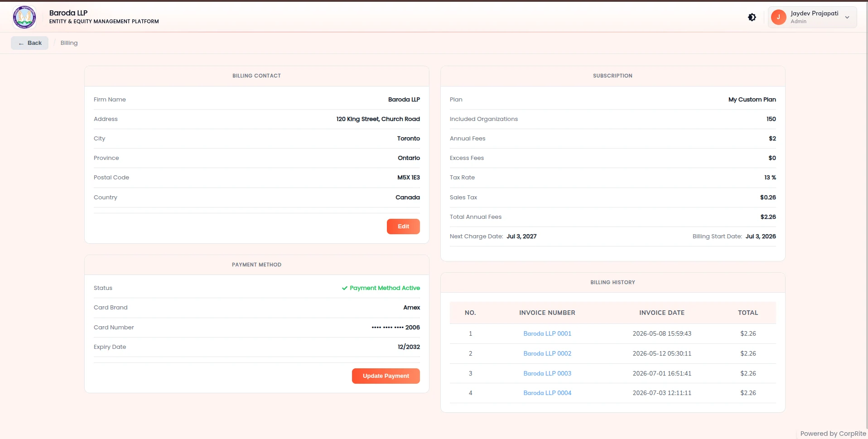Screen dimensions: 868x439
Task: Click masked card number ending 2006
Action: [396, 328]
